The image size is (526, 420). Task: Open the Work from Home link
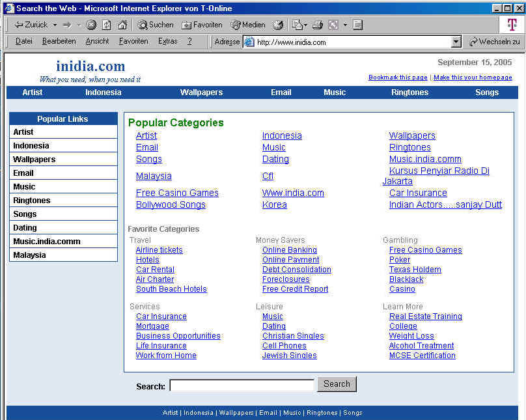point(166,356)
